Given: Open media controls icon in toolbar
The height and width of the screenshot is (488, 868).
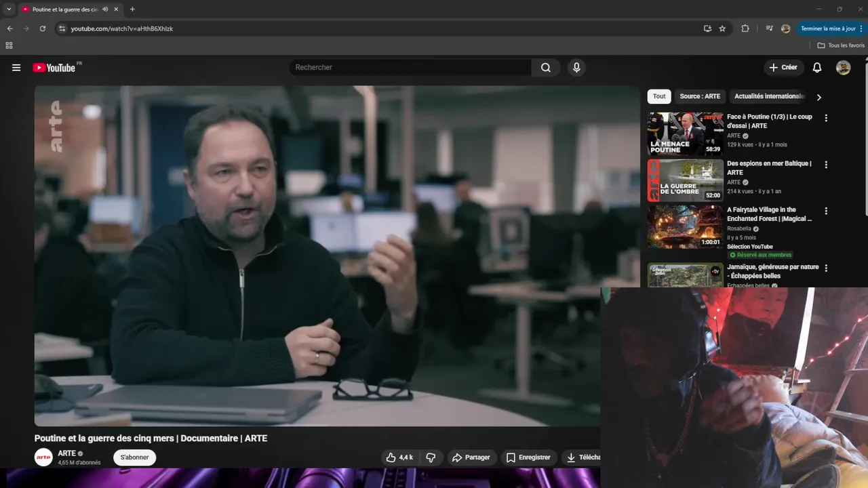Looking at the screenshot, I should [x=769, y=28].
